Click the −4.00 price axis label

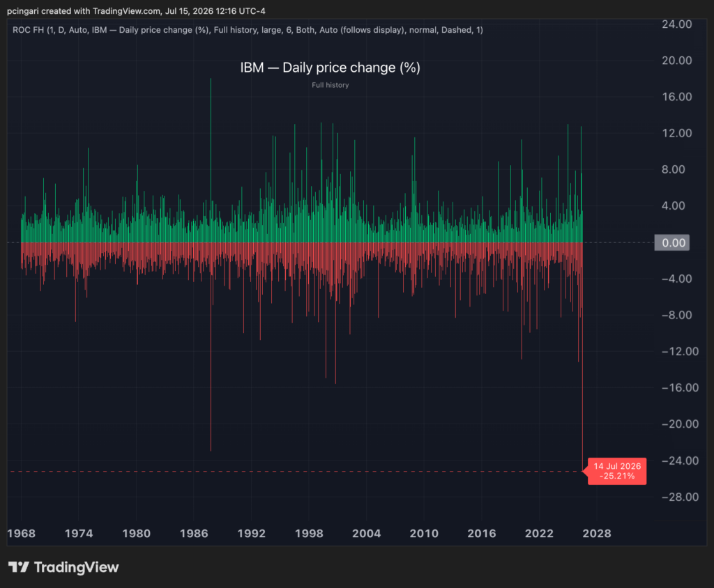tap(676, 279)
